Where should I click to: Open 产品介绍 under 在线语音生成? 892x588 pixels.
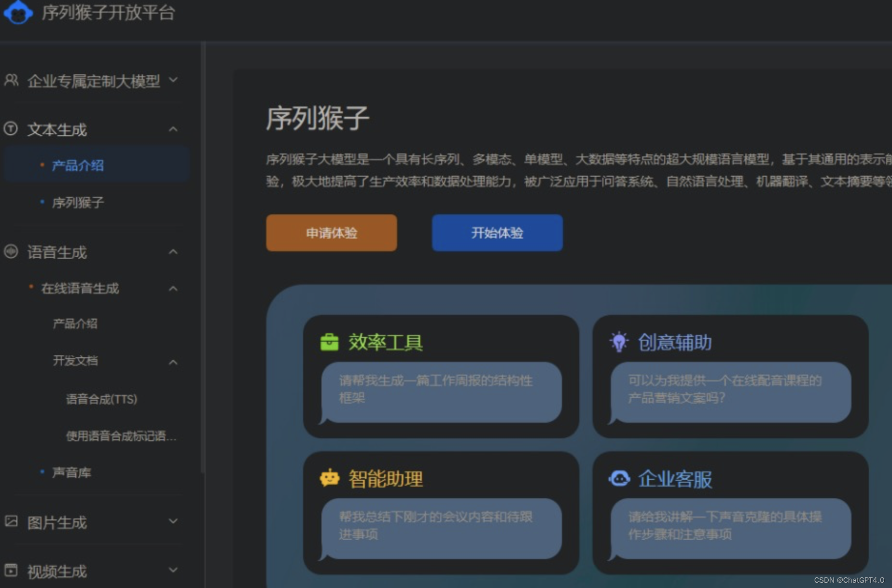click(75, 323)
